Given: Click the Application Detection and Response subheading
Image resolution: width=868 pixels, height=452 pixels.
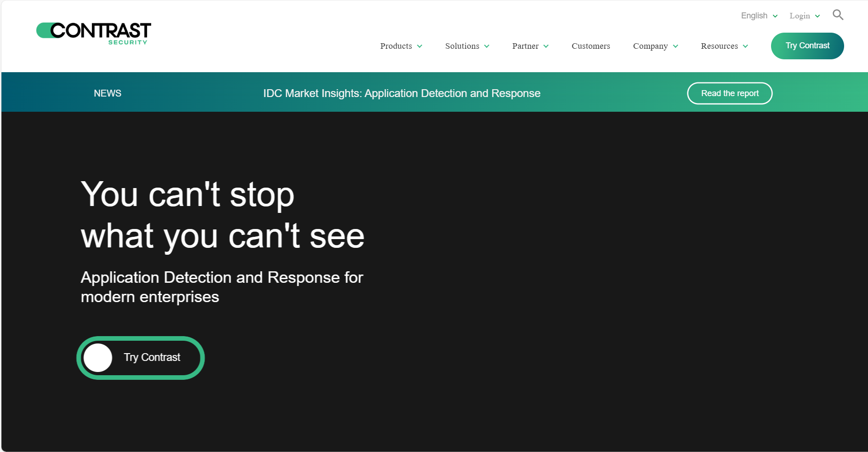Looking at the screenshot, I should coord(222,287).
